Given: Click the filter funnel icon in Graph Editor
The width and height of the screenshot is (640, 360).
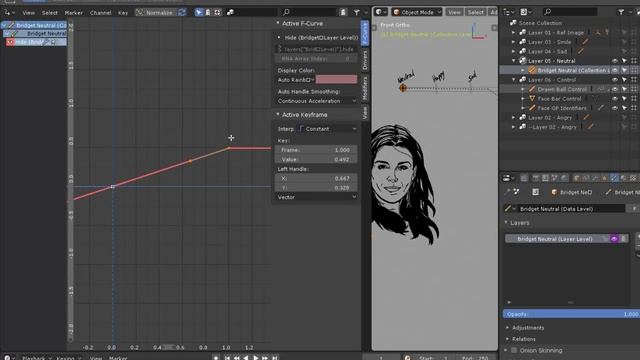Looking at the screenshot, I should (x=357, y=13).
